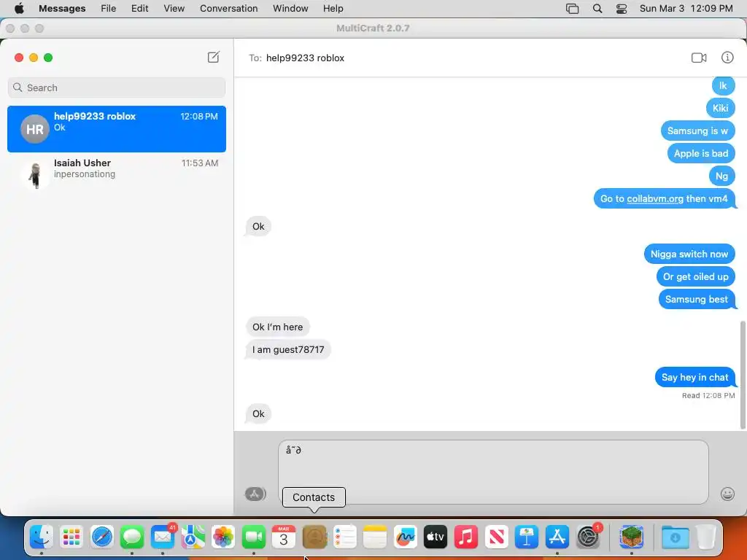Launch Freeform from the Dock

406,537
